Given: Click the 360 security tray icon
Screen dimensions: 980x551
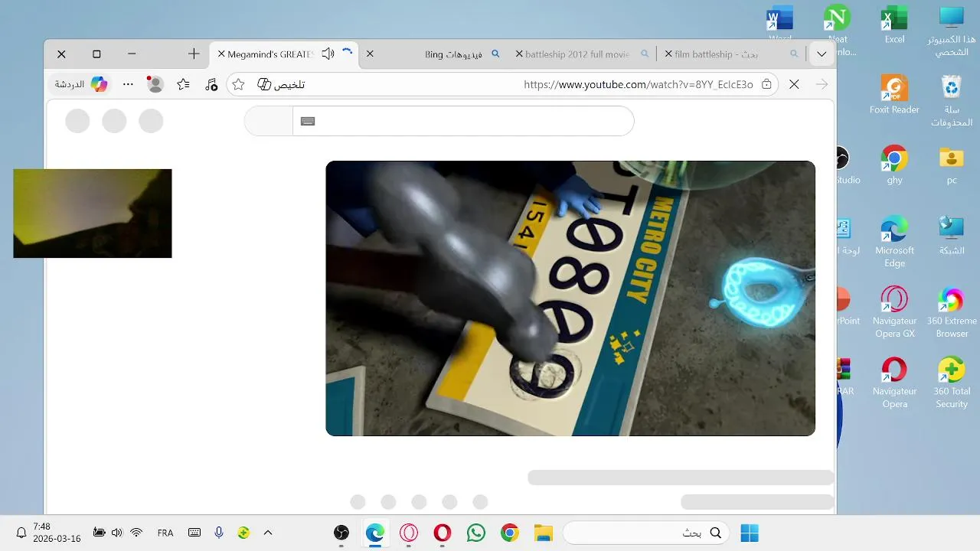Looking at the screenshot, I should tap(243, 533).
